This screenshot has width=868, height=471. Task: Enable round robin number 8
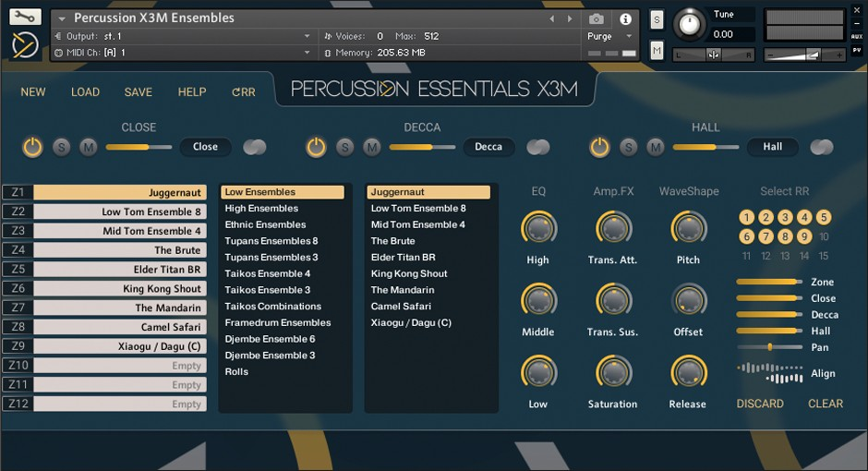pyautogui.click(x=785, y=236)
